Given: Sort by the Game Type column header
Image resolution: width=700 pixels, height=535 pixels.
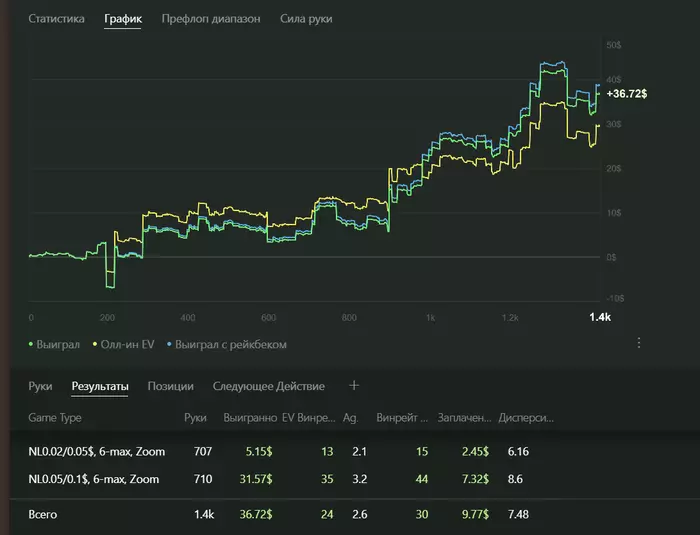Looking at the screenshot, I should click(x=56, y=418).
